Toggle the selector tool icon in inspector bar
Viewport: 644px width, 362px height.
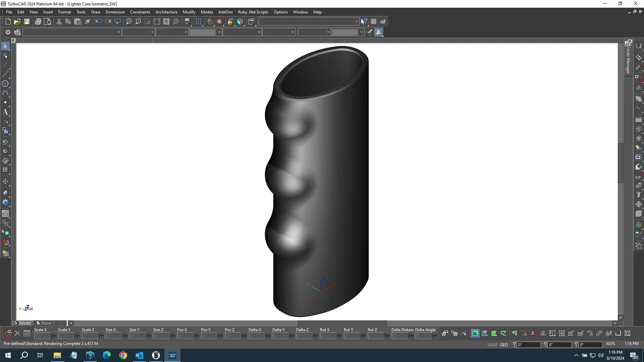coord(8,333)
